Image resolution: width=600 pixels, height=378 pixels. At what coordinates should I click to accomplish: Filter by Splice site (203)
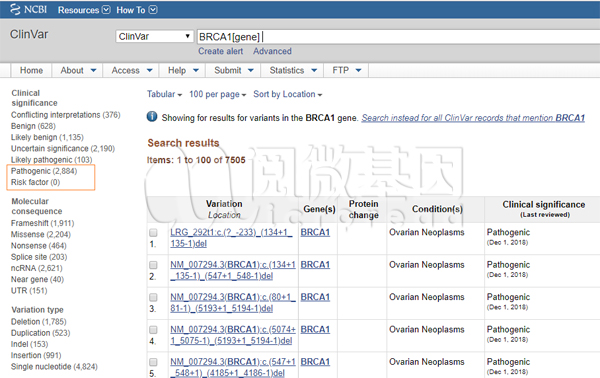click(x=39, y=257)
